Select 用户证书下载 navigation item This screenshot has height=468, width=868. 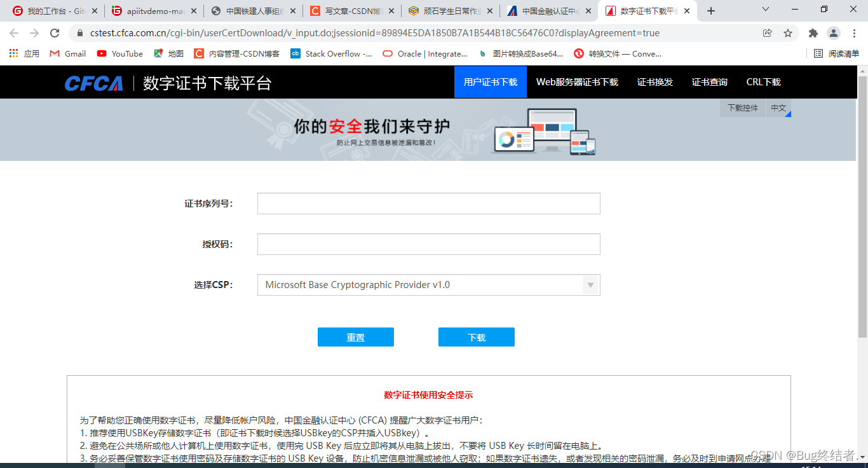(491, 82)
